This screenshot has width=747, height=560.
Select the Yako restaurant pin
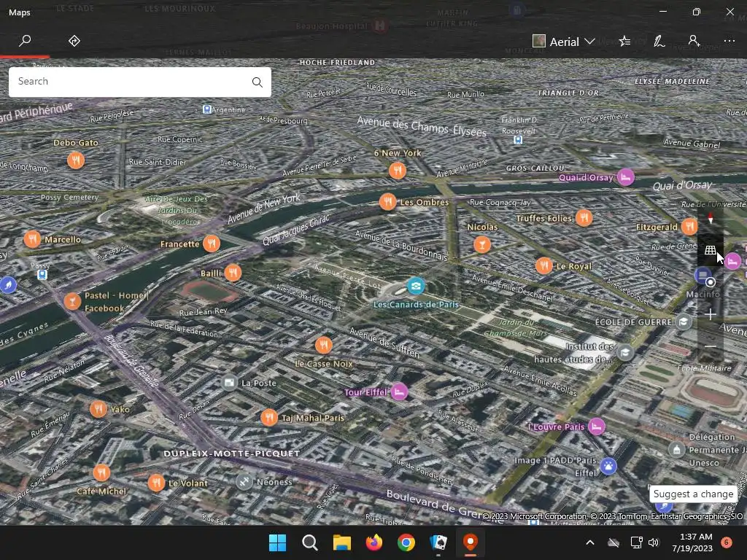point(98,409)
